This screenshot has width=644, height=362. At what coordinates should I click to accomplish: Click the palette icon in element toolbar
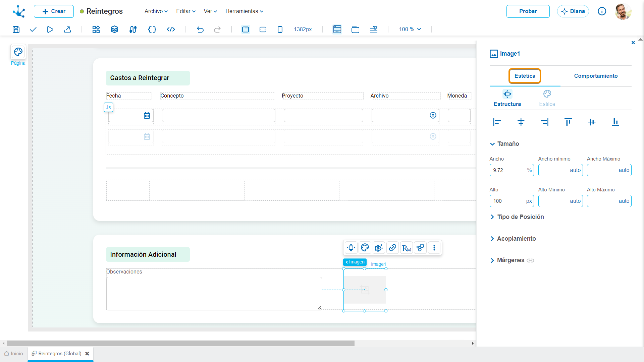tap(365, 248)
